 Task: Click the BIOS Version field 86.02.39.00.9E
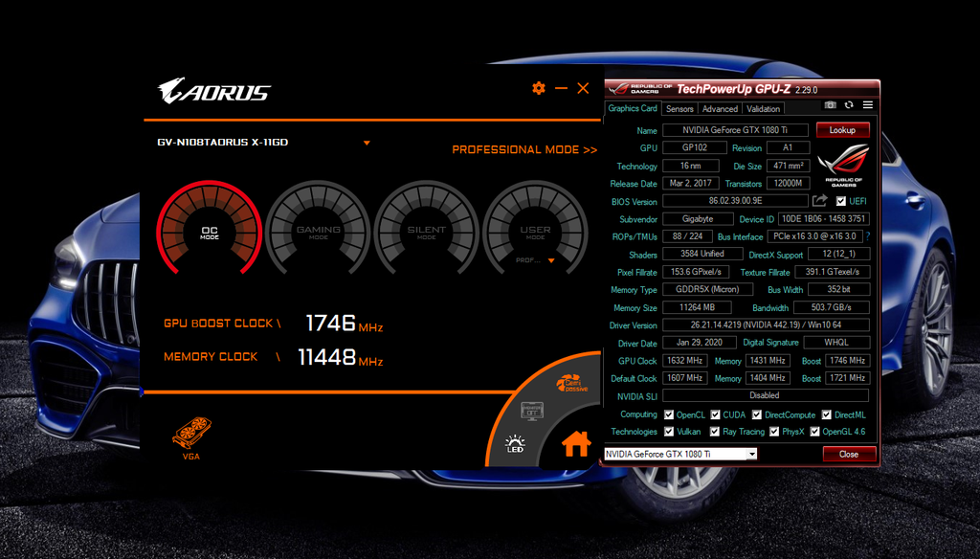tap(735, 201)
